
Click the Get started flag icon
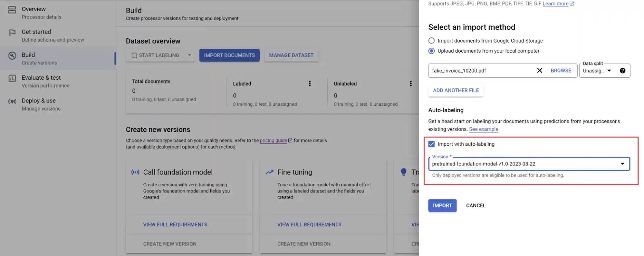tap(12, 33)
